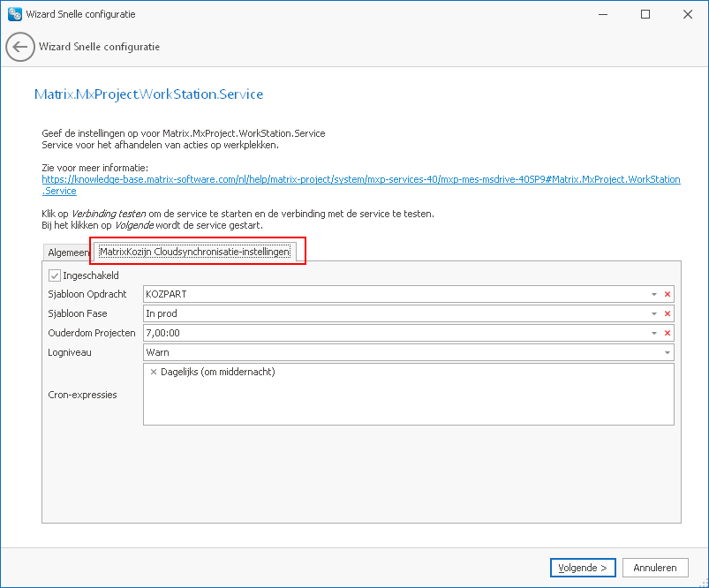Maximize the wizard window
Screen dimensions: 709x588
(645, 14)
